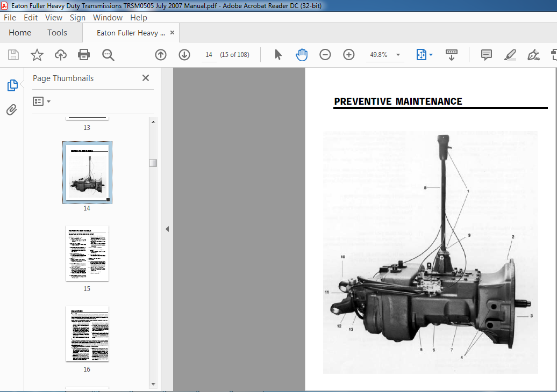Open Page Thumbnails pane icon in sidebar
The height and width of the screenshot is (392, 557).
12,85
